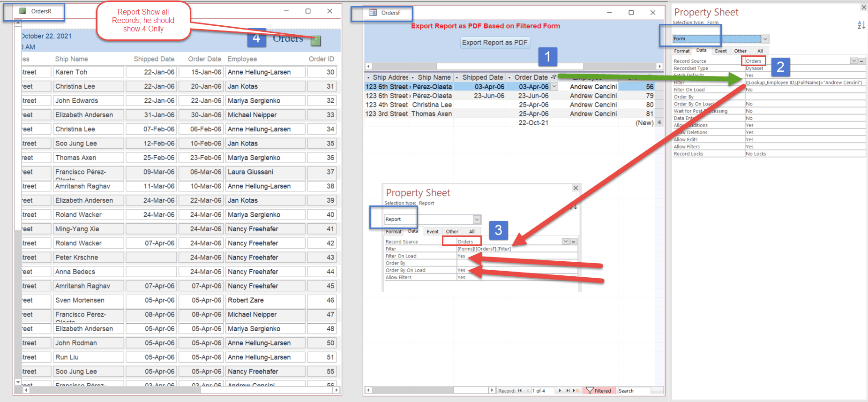Screen dimensions: 868x402
Task: Click the 22-Oct-21 date in new record row
Action: (x=533, y=122)
